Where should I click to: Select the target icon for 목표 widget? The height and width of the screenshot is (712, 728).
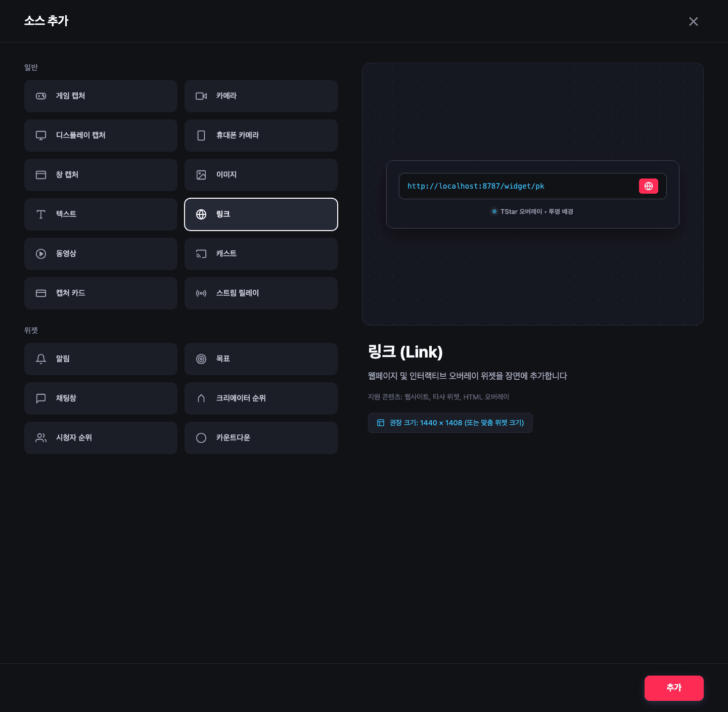(201, 359)
